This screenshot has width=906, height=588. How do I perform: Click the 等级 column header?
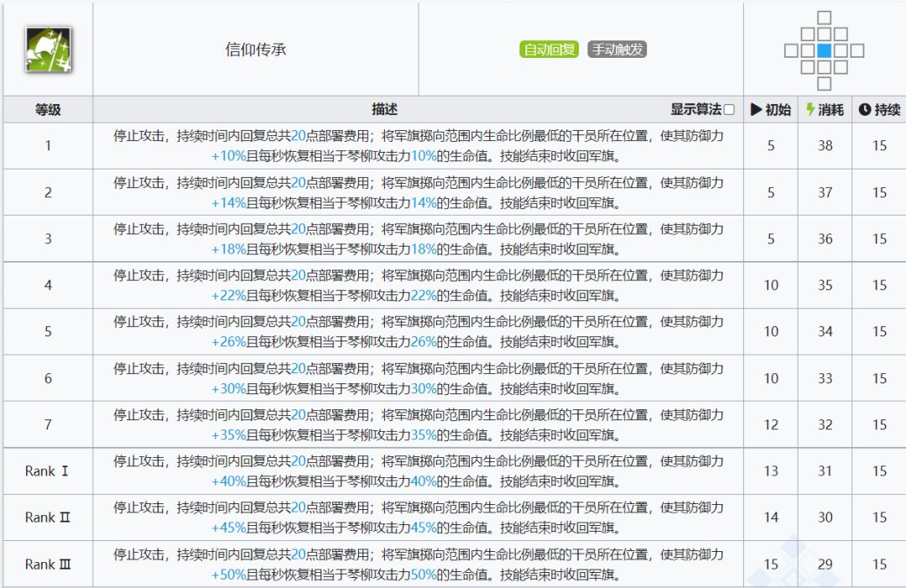pyautogui.click(x=48, y=110)
